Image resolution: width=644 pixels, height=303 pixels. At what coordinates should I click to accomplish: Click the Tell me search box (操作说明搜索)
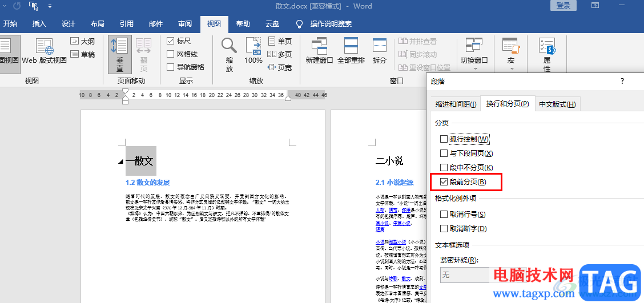coord(331,24)
